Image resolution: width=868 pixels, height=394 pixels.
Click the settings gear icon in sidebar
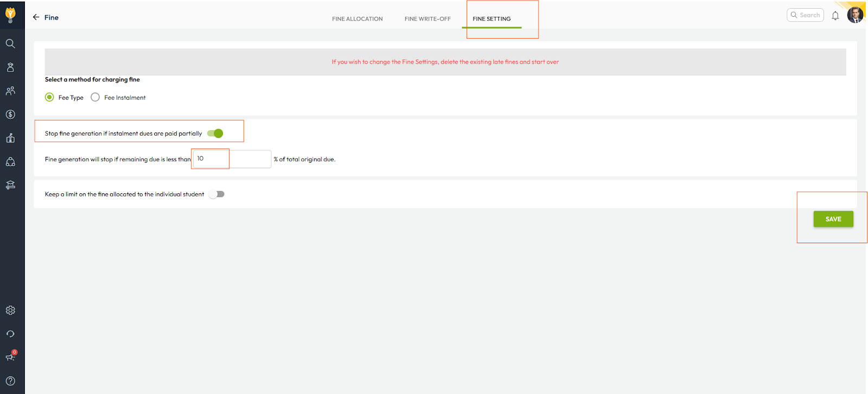click(10, 310)
